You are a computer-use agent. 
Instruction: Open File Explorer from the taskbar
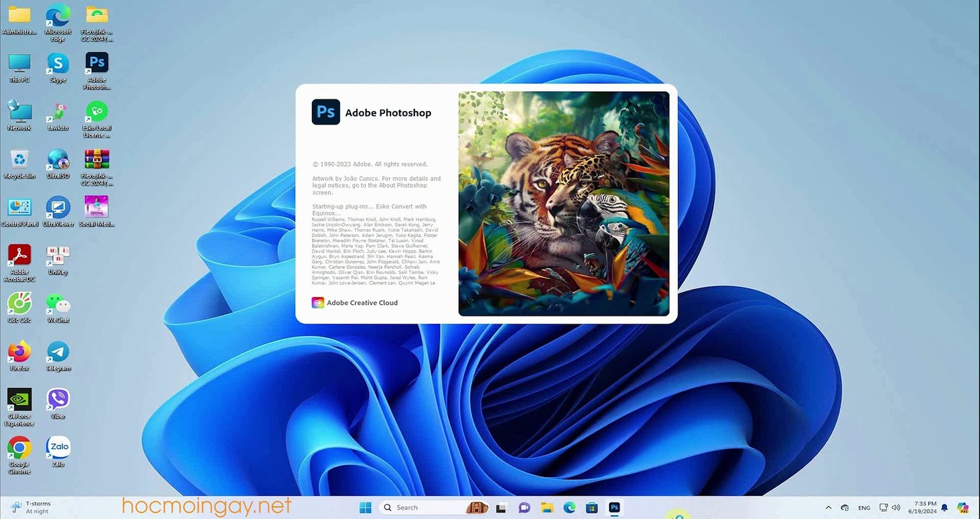point(546,507)
